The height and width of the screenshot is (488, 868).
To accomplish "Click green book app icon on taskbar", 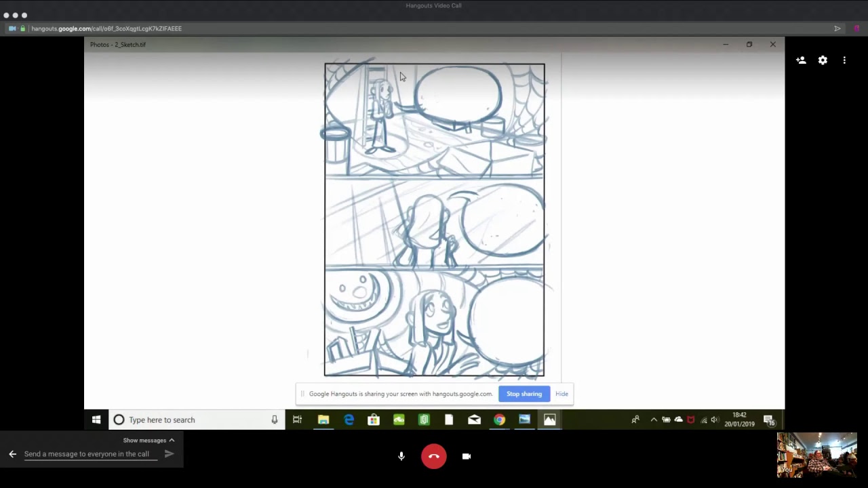I will click(x=424, y=420).
